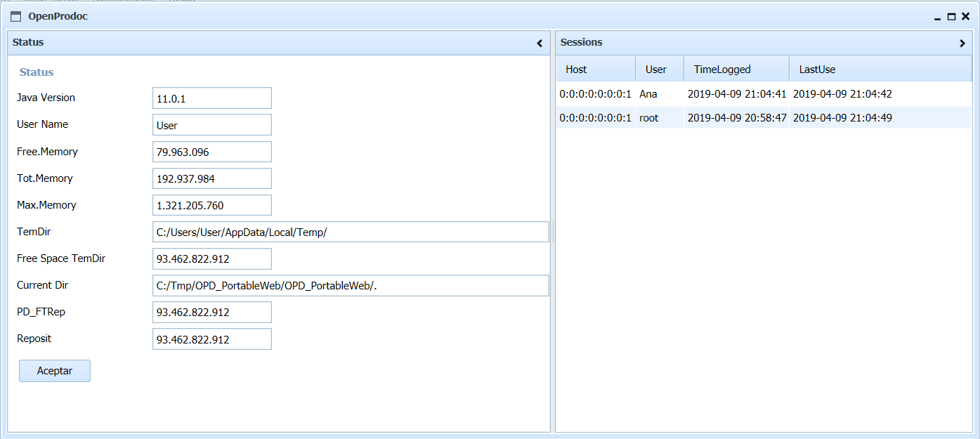Screen dimensions: 980x439
Task: Sort by LastUse column header
Action: point(880,69)
